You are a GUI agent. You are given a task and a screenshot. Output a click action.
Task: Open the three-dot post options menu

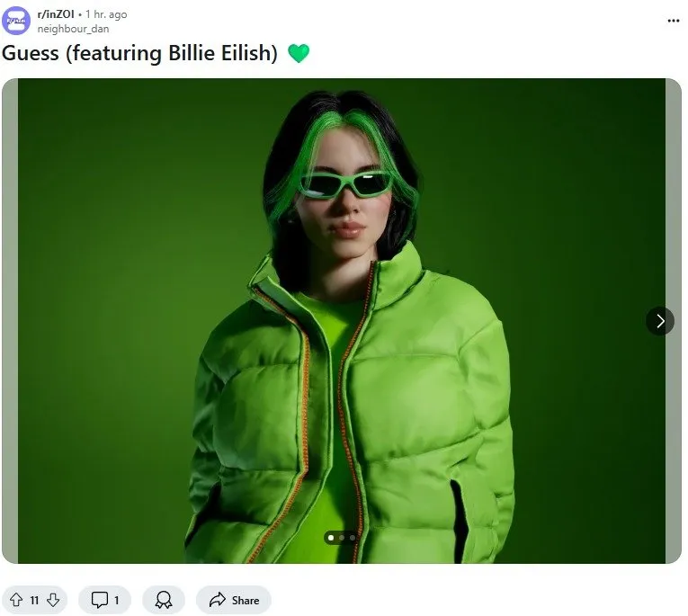673,21
